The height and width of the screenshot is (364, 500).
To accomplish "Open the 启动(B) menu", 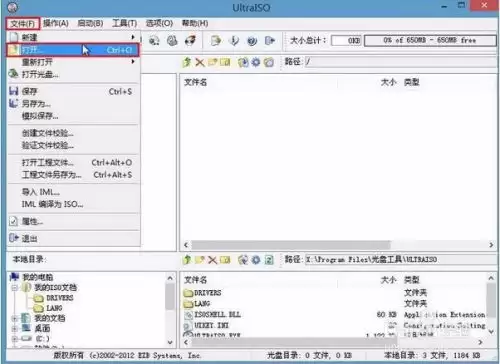I will tap(90, 23).
